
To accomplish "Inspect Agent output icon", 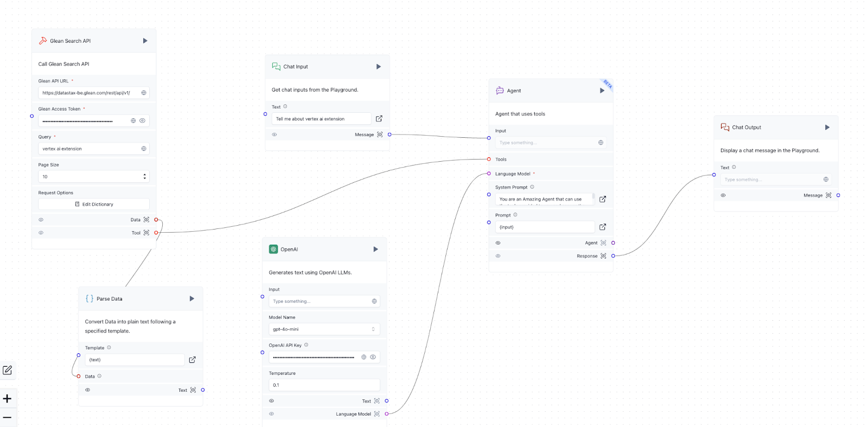I will coord(603,243).
